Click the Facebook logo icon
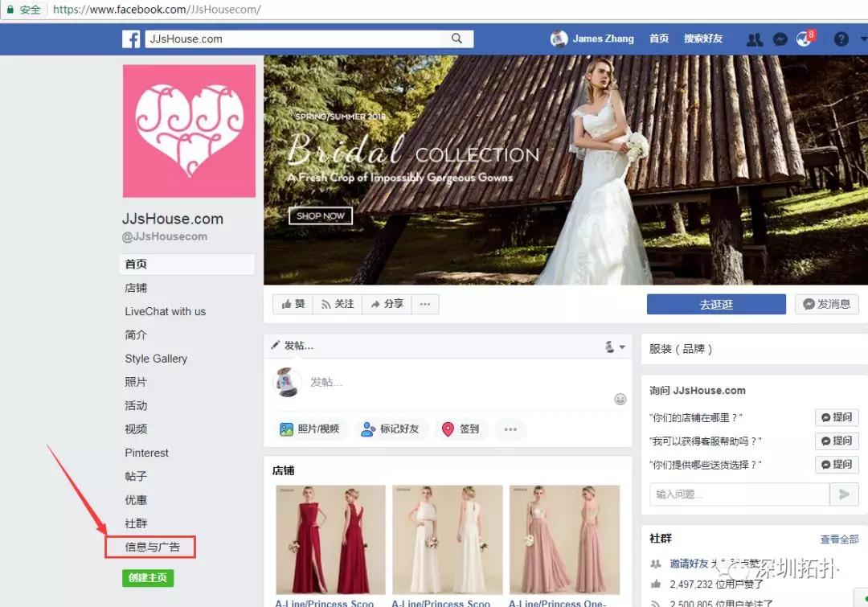The height and width of the screenshot is (607, 868). pyautogui.click(x=132, y=39)
